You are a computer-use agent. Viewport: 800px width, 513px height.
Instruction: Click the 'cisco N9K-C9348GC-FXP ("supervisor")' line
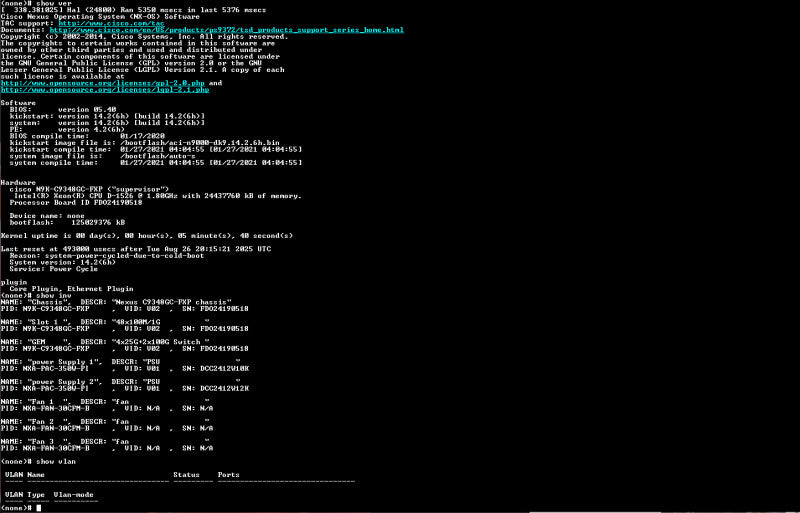89,189
